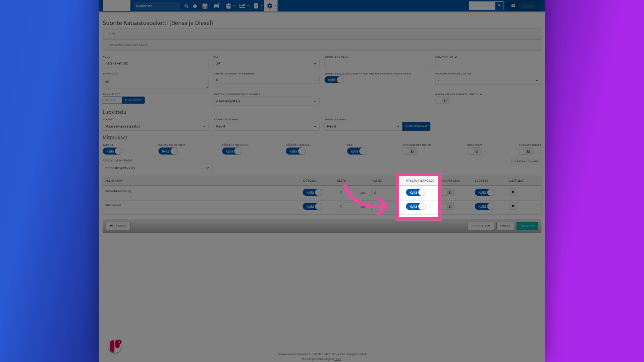Open the Valvontamaksusuorite dropdown

(488, 80)
